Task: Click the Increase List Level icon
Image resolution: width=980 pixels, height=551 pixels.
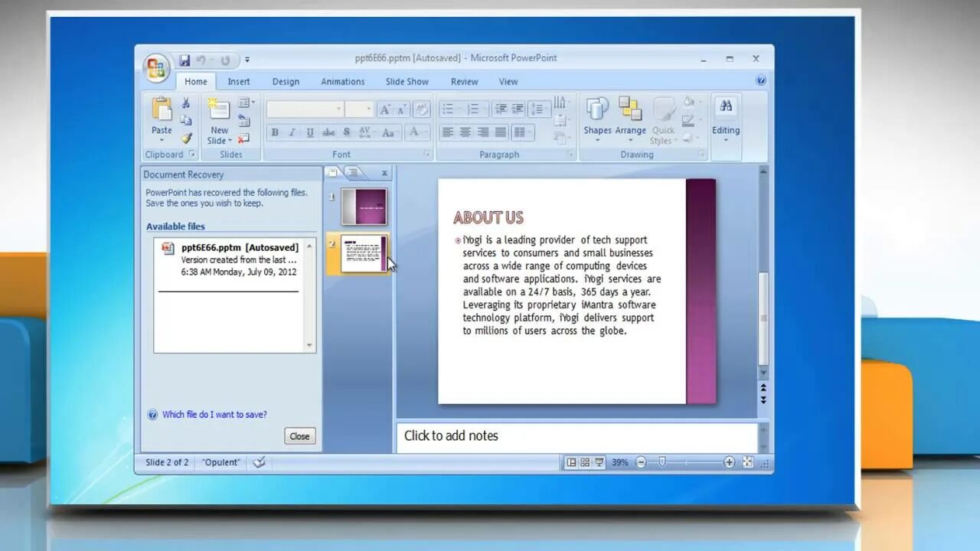Action: [x=518, y=109]
